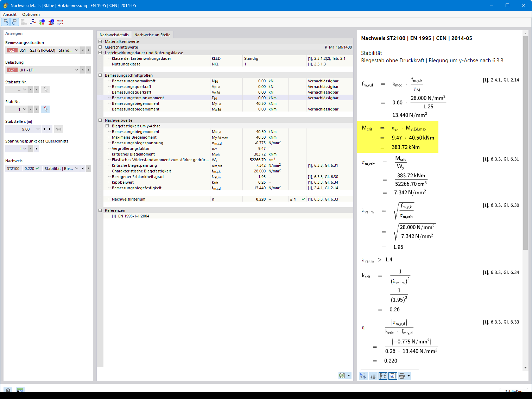Open material info icon with colored circles
Viewport: 532px width, 399px height.
[x=42, y=22]
